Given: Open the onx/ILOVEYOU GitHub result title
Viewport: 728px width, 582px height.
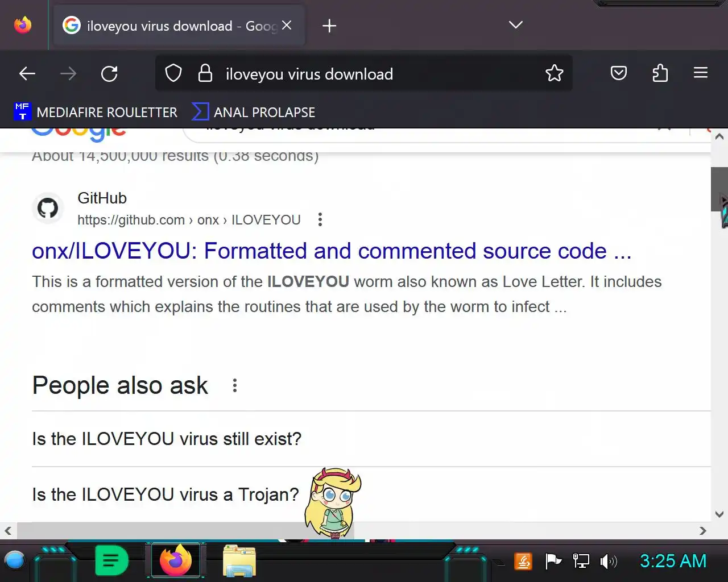Looking at the screenshot, I should 332,251.
